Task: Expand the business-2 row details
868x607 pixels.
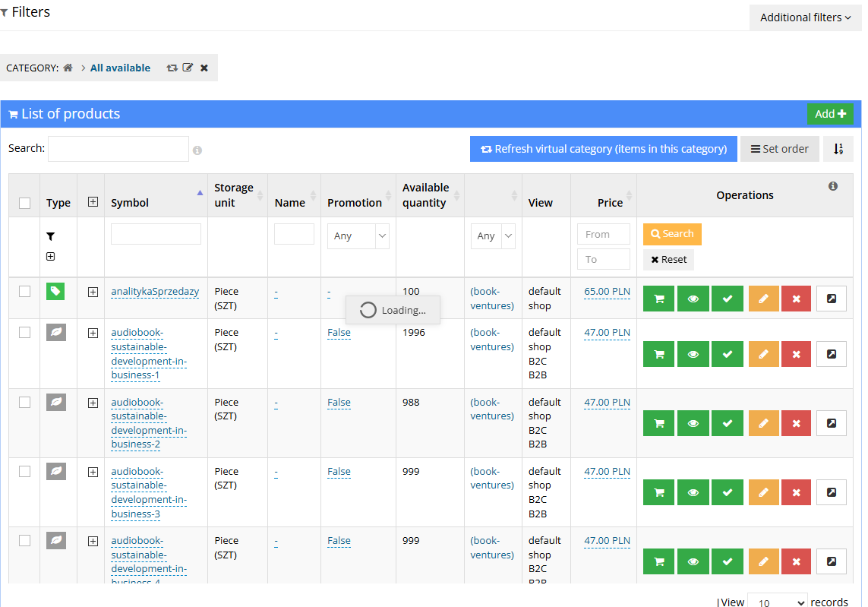Action: point(93,403)
